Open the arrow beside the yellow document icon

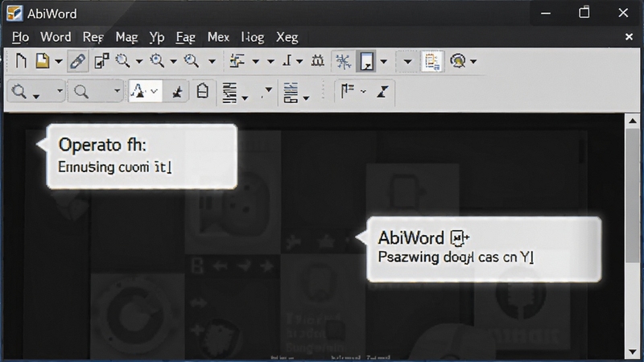click(x=58, y=62)
